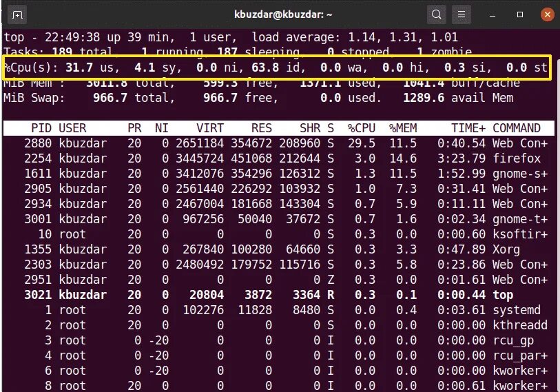This screenshot has height=392, width=560.
Task: Click the ksoftir+ command entry
Action: [520, 234]
